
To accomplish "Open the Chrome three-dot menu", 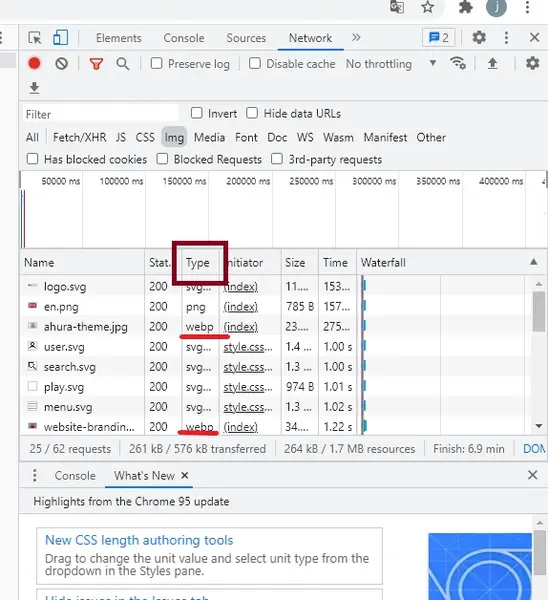I will point(527,7).
